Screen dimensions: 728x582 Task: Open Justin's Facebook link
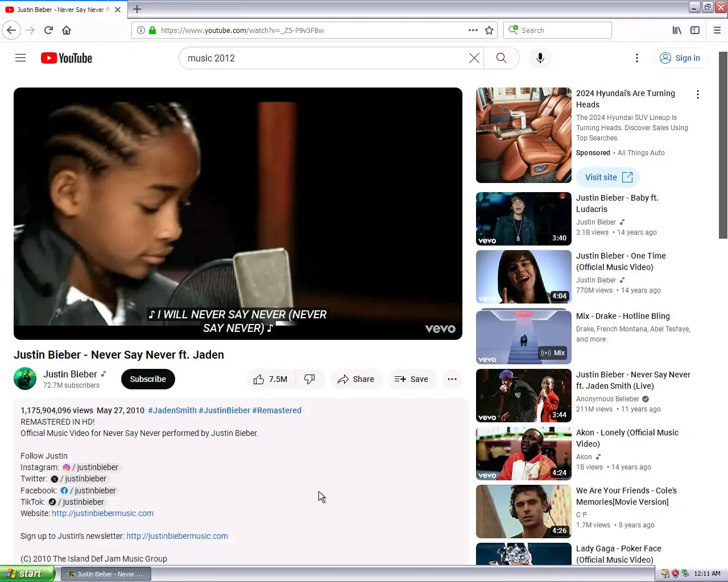point(88,490)
